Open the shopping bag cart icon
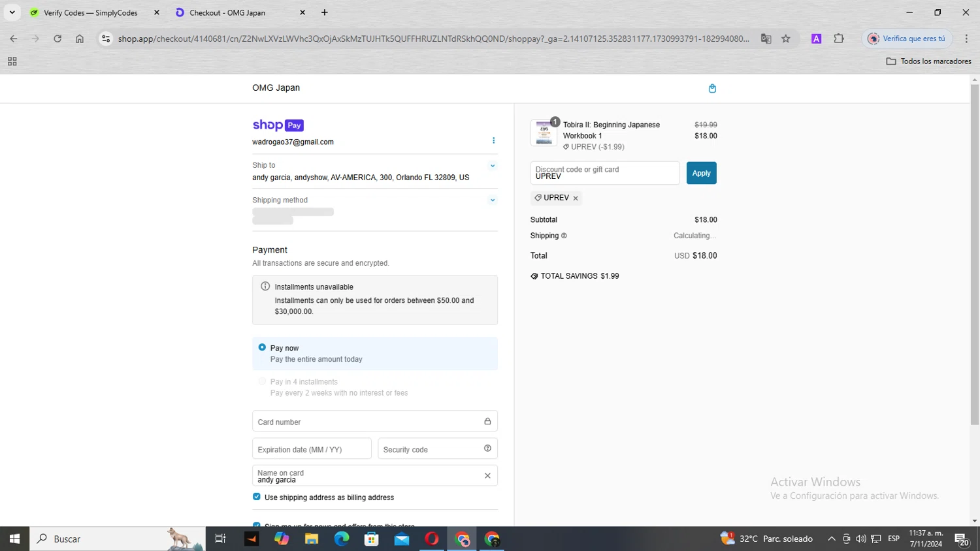The height and width of the screenshot is (551, 980). [712, 88]
